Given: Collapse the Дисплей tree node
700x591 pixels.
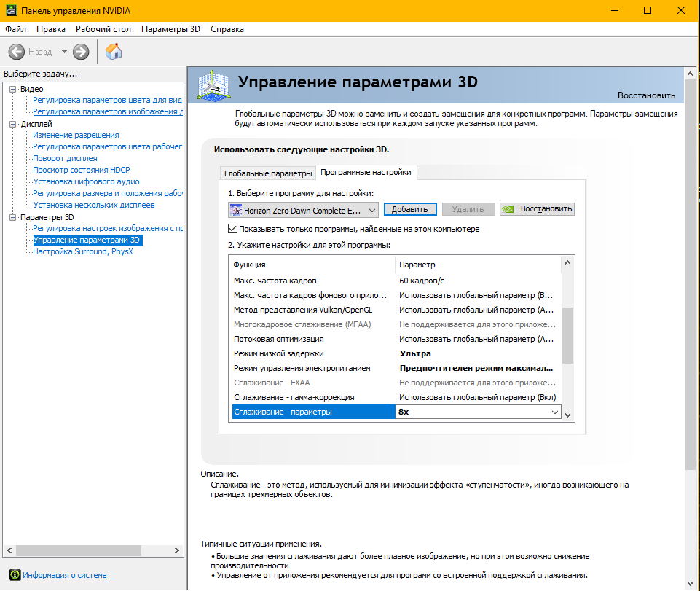Looking at the screenshot, I should (13, 124).
